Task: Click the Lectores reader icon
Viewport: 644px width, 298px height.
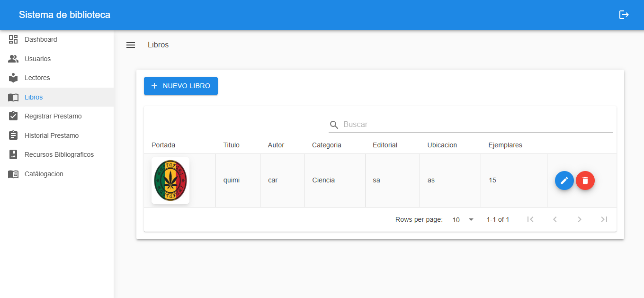Action: [x=13, y=78]
